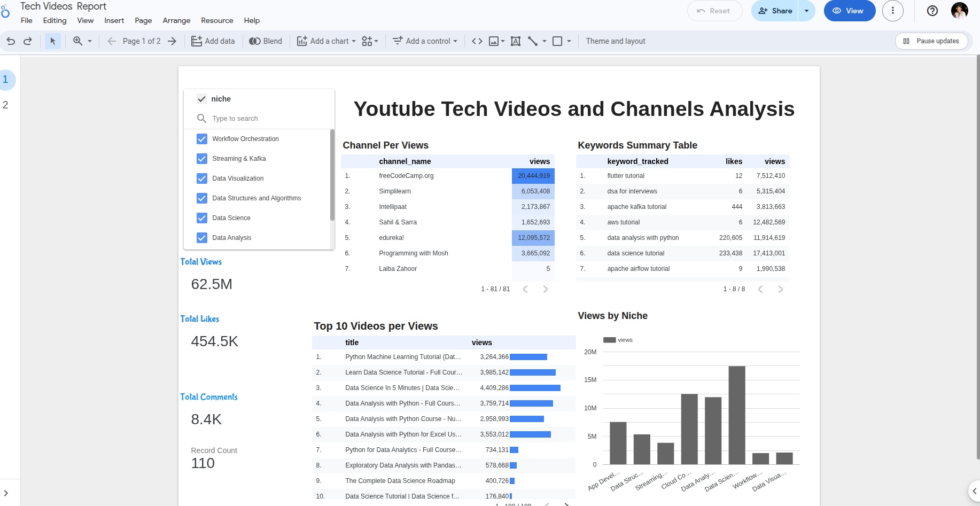Image resolution: width=980 pixels, height=506 pixels.
Task: Click the Share button
Action: pyautogui.click(x=775, y=11)
